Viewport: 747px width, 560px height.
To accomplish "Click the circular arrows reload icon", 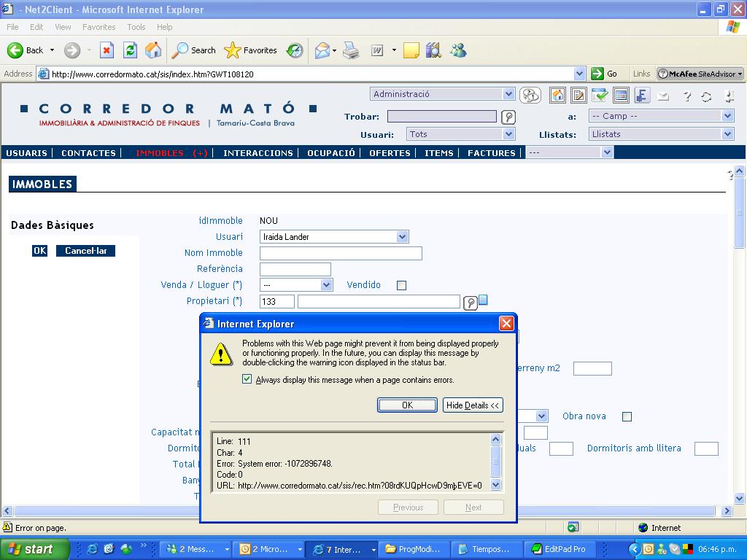I will point(706,97).
